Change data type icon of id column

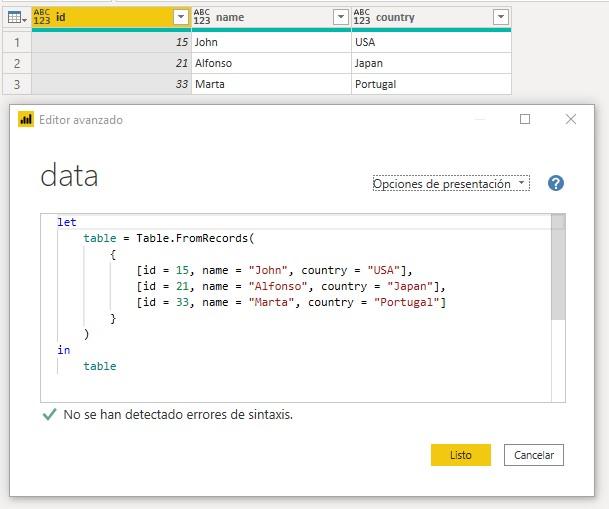(42, 17)
